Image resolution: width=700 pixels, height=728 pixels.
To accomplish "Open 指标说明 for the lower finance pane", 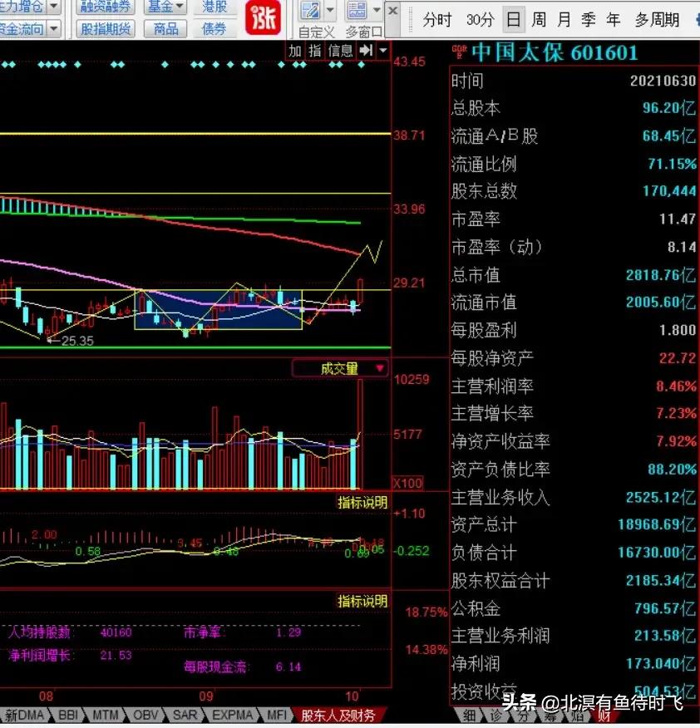I will pyautogui.click(x=362, y=601).
